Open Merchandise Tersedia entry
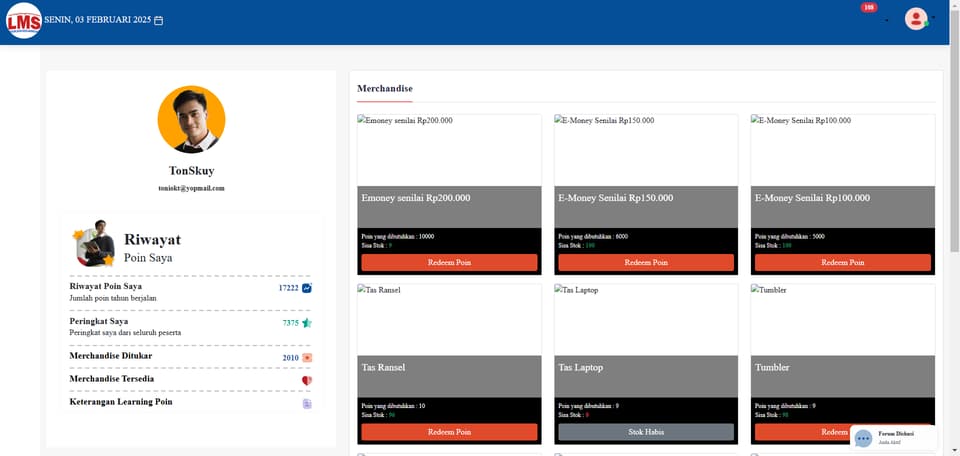The width and height of the screenshot is (960, 456). 190,379
